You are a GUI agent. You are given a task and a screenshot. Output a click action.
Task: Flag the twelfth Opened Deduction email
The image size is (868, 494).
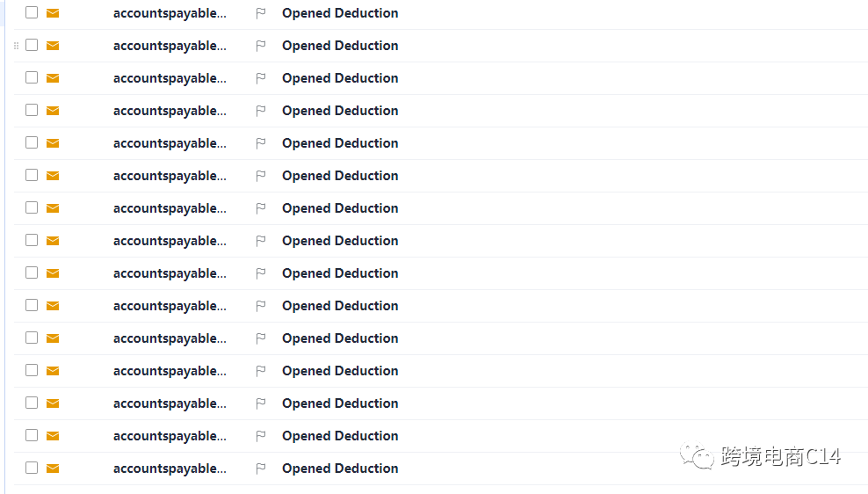pyautogui.click(x=261, y=371)
